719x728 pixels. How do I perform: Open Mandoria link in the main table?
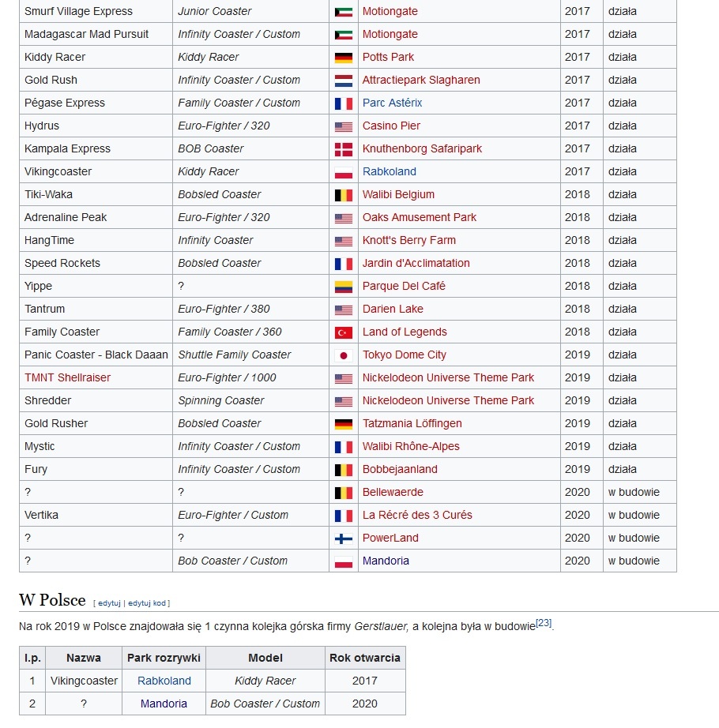coord(386,561)
